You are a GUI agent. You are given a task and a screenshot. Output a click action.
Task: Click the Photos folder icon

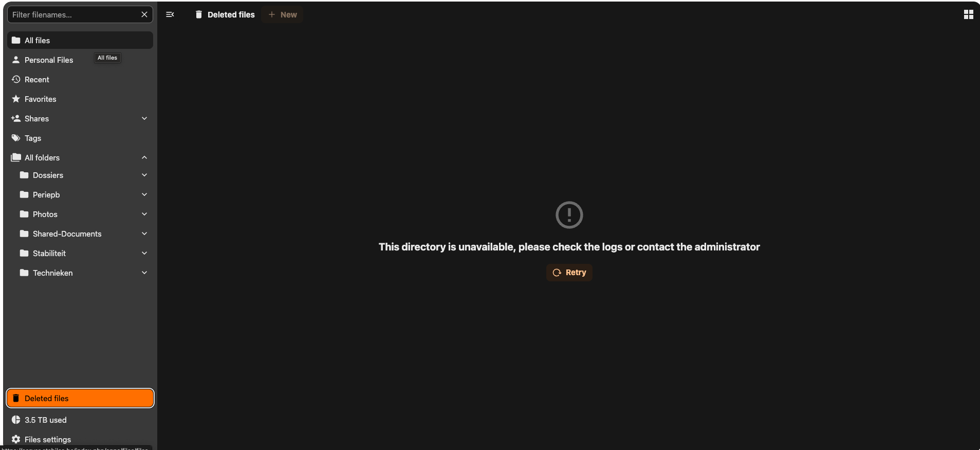coord(24,214)
